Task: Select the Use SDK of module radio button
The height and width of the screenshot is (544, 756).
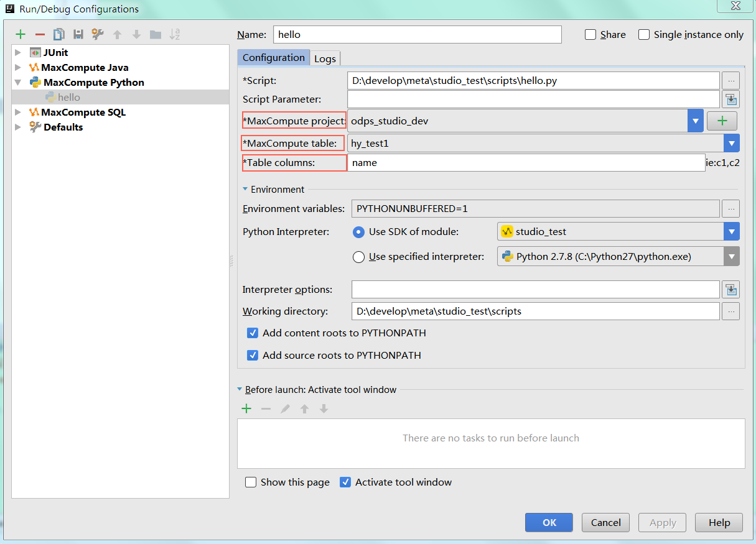Action: click(x=358, y=232)
